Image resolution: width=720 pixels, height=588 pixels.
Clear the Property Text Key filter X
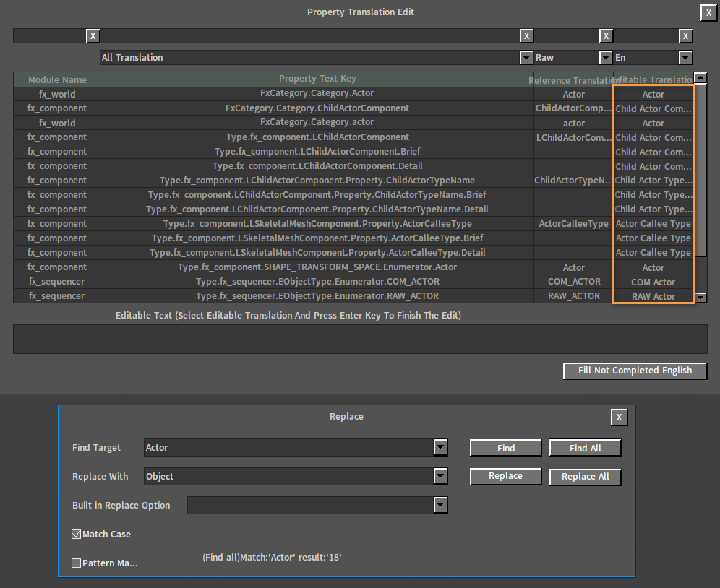pyautogui.click(x=526, y=35)
